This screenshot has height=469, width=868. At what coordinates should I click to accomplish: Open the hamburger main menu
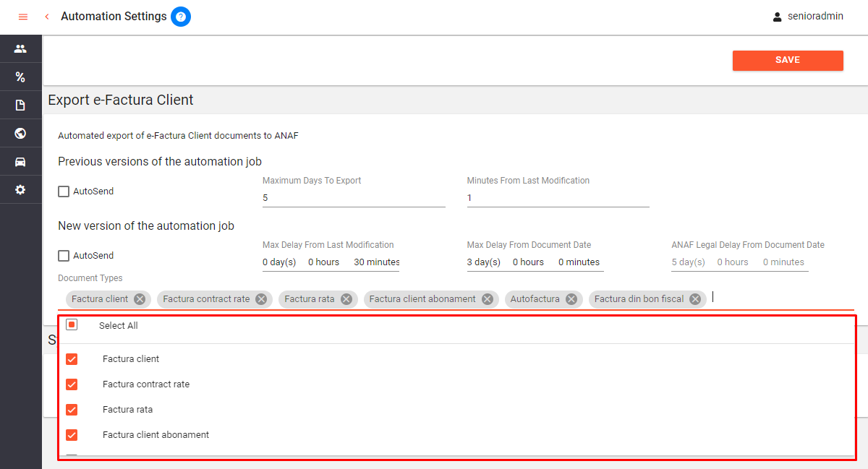coord(22,17)
